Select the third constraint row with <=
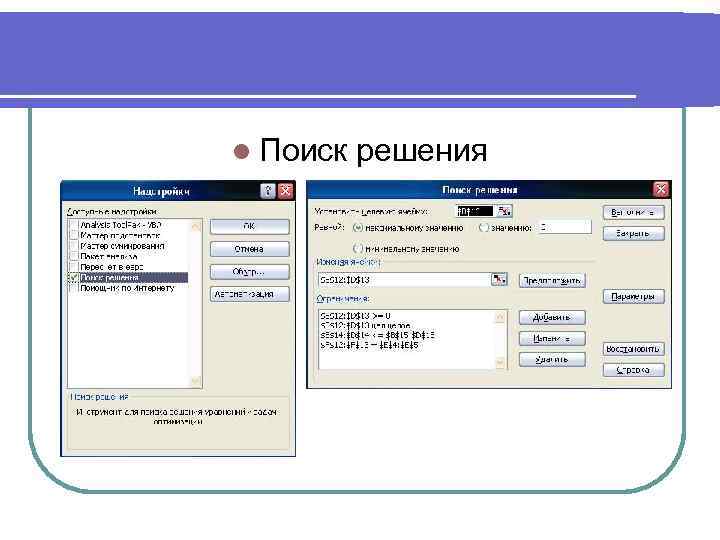Screen dimensions: 720x540 (377, 335)
